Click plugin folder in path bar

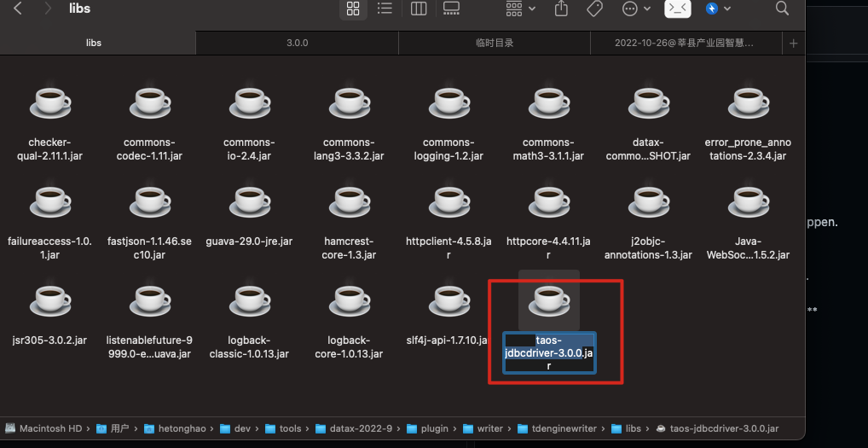(x=427, y=428)
